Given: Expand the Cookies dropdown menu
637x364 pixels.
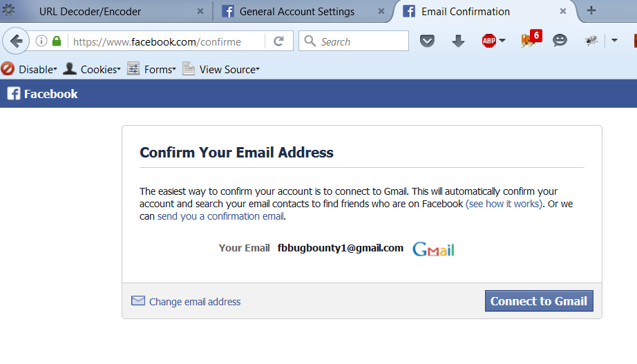Looking at the screenshot, I should click(x=92, y=69).
